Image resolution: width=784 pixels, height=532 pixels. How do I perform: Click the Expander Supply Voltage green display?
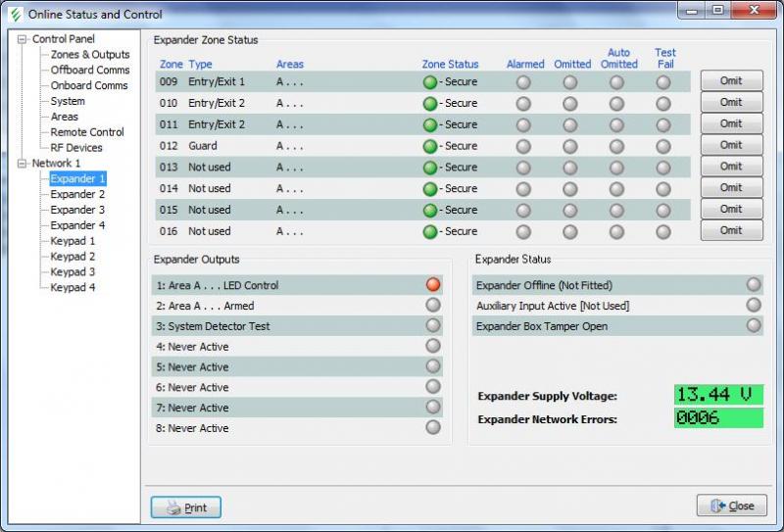pos(717,395)
